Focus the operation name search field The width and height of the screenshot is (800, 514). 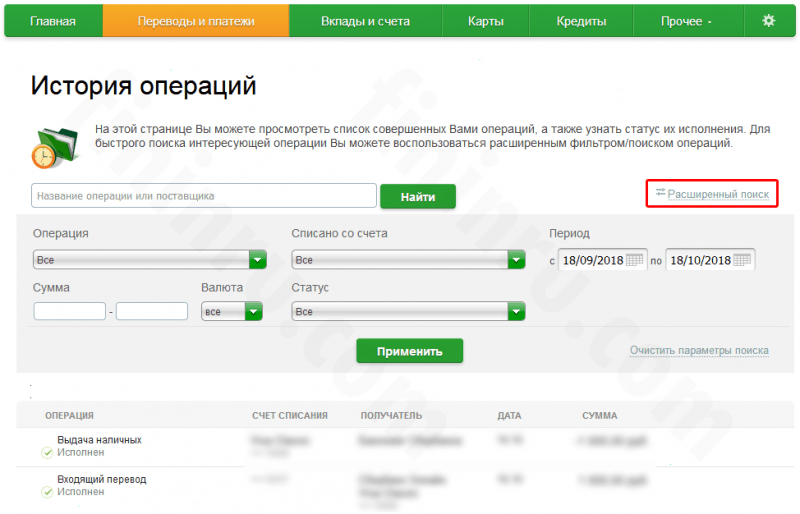tap(204, 196)
